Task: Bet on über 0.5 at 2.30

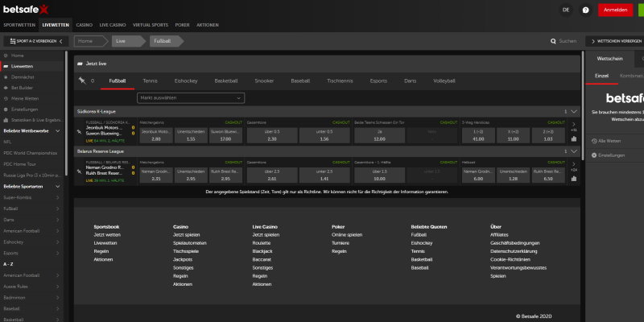Action: pos(271,135)
